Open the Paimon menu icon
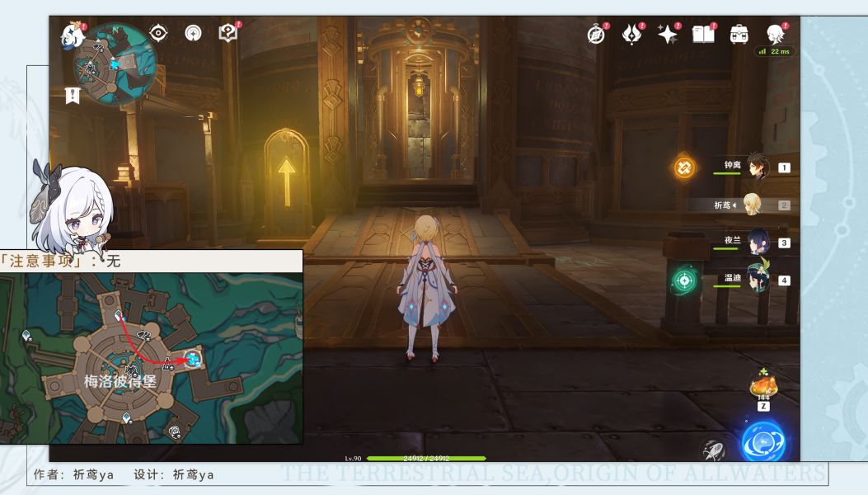 pyautogui.click(x=73, y=36)
